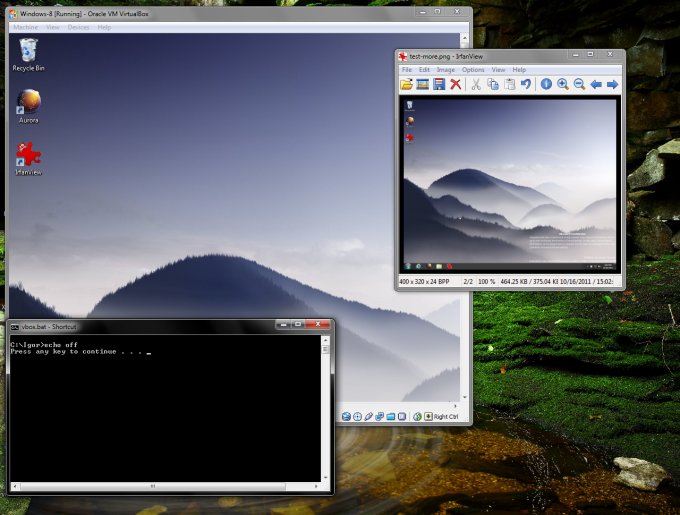
Task: Open the View menu in IrfanView
Action: 498,70
